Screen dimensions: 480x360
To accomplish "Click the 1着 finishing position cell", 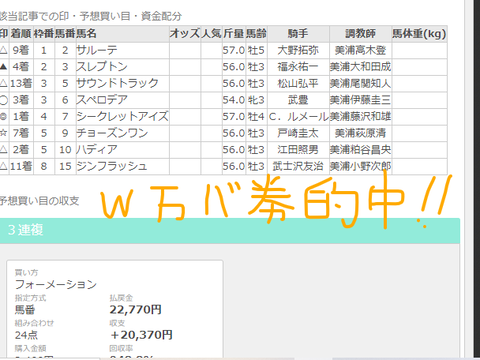I will 21,116.
